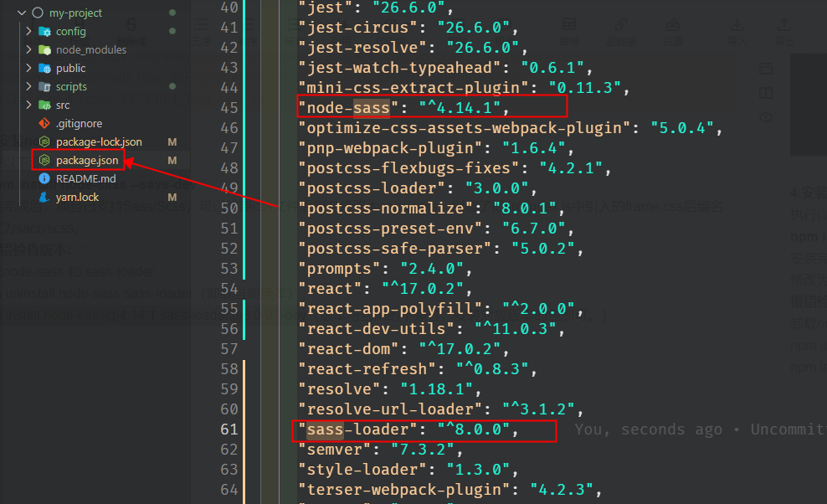Click the git icon of .gitignore
This screenshot has width=827, height=504.
pos(44,124)
